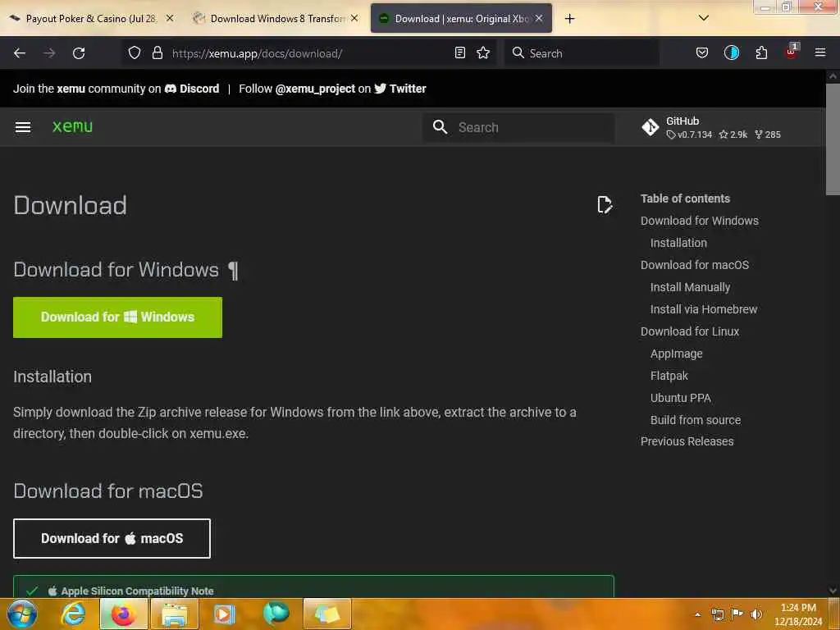Jump to Download for Windows in contents
This screenshot has height=630, width=840.
tap(699, 221)
